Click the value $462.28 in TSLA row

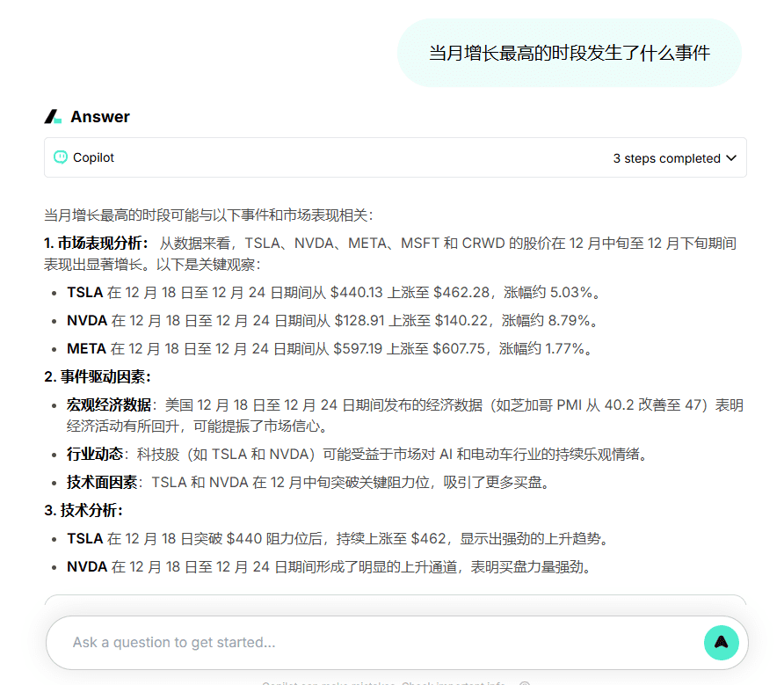point(461,292)
